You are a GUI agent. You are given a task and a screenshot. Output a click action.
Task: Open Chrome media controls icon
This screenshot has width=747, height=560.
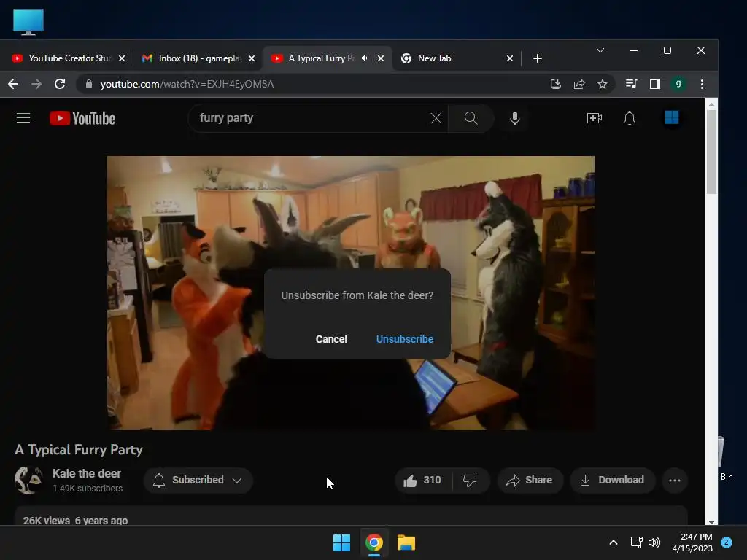click(631, 85)
